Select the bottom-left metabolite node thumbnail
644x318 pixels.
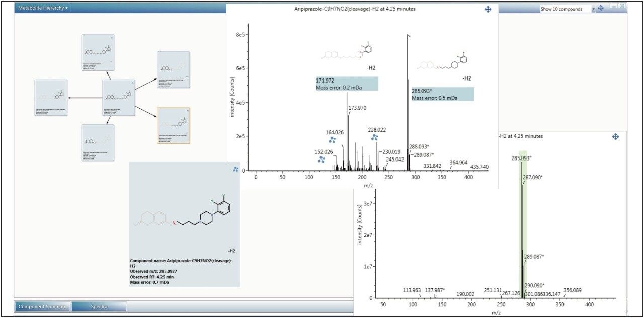click(x=97, y=143)
